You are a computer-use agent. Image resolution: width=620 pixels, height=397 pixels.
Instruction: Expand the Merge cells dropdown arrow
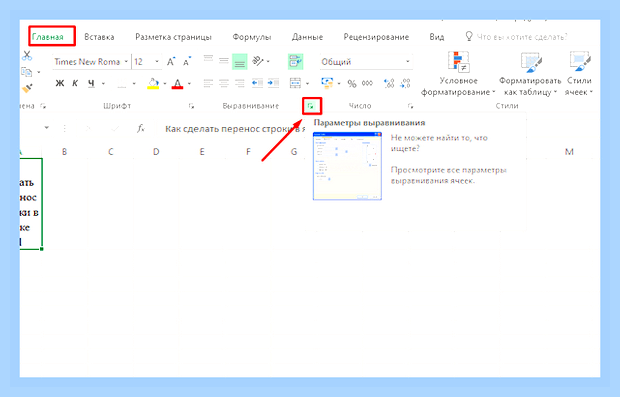coord(307,83)
